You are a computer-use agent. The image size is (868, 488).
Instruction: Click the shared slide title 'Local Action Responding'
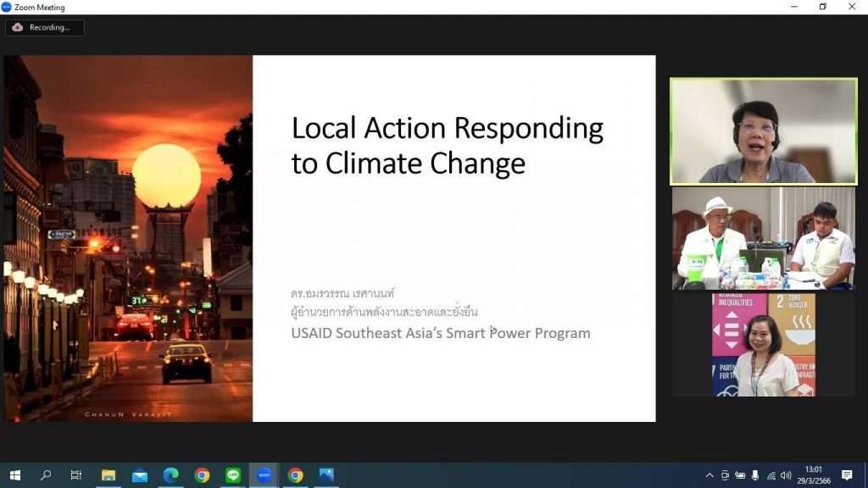click(447, 128)
